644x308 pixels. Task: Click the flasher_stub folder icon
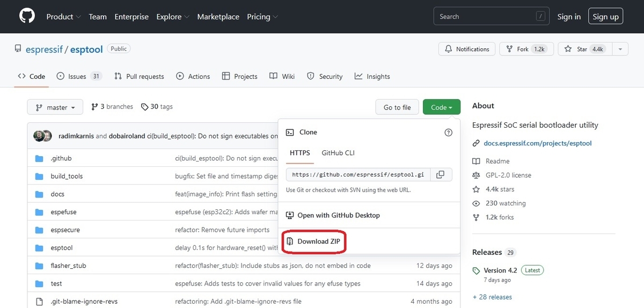39,266
